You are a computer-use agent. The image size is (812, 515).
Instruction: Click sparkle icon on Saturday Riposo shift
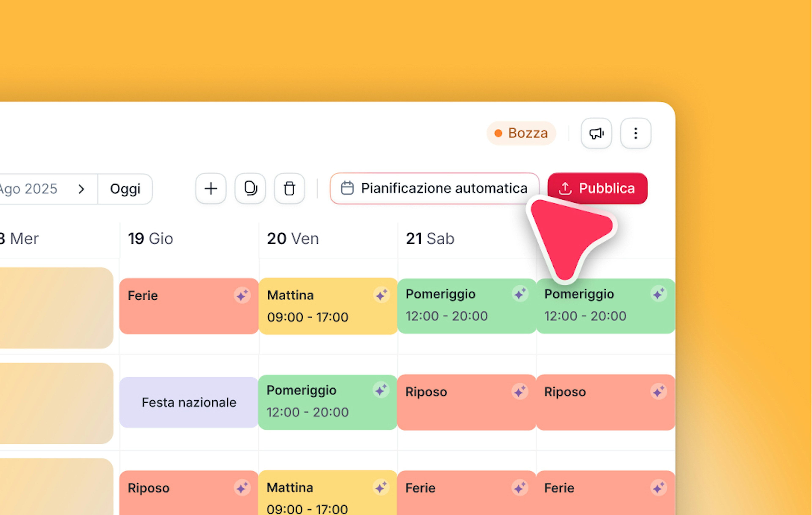pos(520,391)
